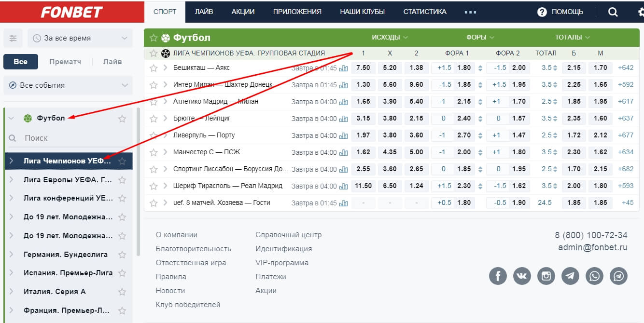The height and width of the screenshot is (323, 644).
Task: Open СТАТИСТИКА navigation tab
Action: point(425,12)
